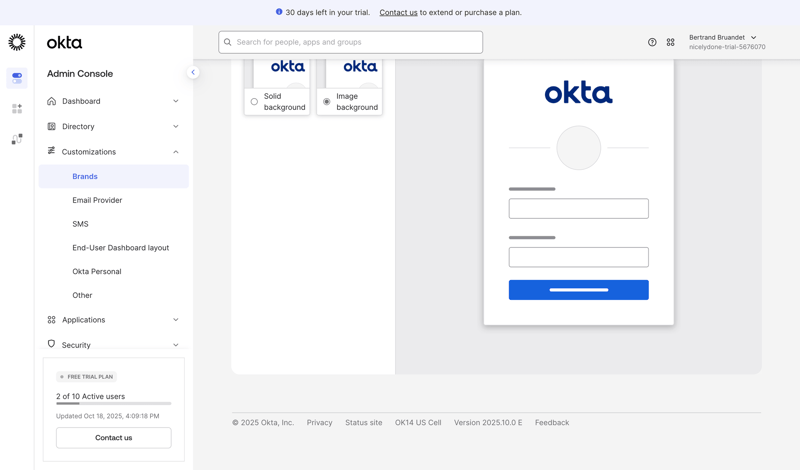Click the Admin Console heading

(x=80, y=73)
